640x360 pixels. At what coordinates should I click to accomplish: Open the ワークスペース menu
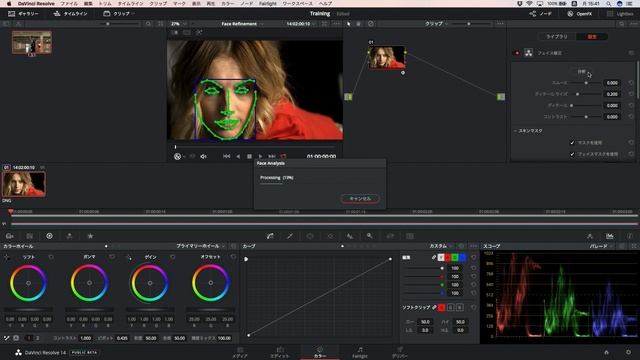tap(297, 3)
